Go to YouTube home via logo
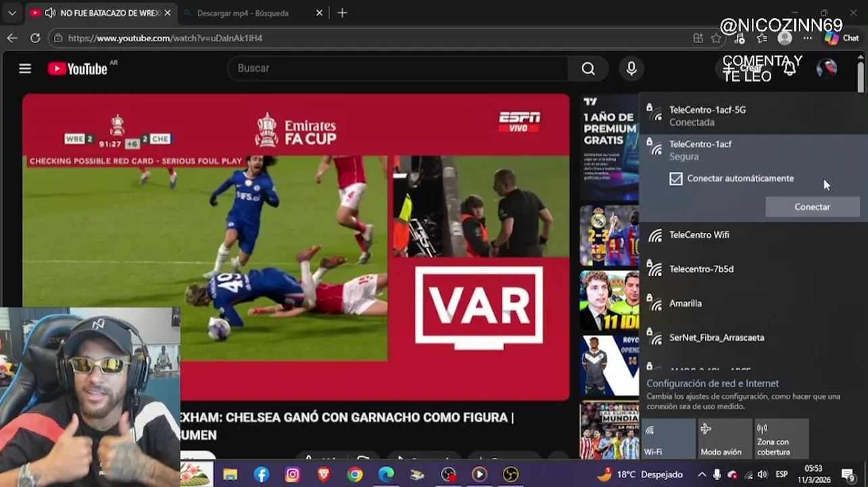 point(78,68)
